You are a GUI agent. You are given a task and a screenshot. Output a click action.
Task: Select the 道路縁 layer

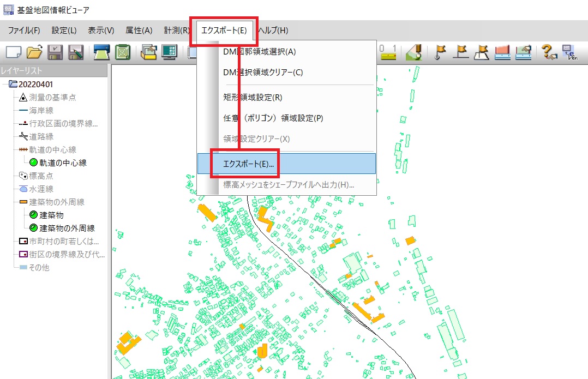tap(41, 137)
